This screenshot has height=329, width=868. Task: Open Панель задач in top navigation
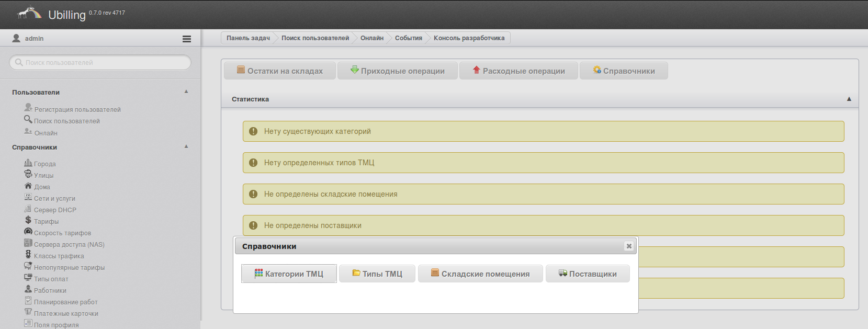tap(248, 38)
